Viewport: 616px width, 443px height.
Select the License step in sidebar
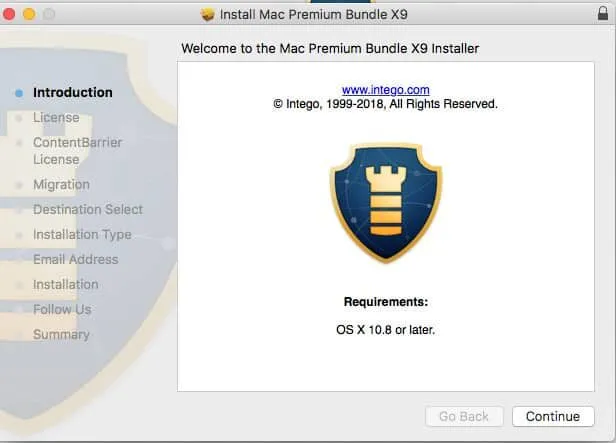tap(56, 117)
